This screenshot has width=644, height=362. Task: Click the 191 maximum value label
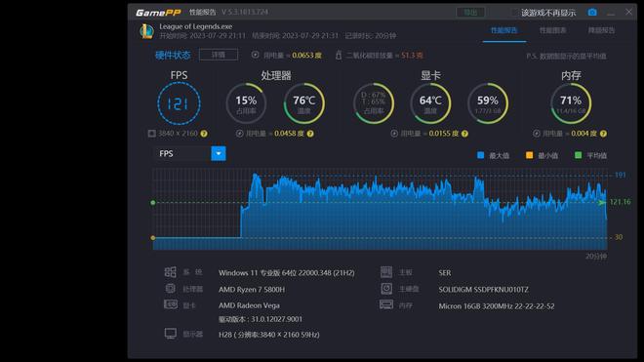(620, 175)
